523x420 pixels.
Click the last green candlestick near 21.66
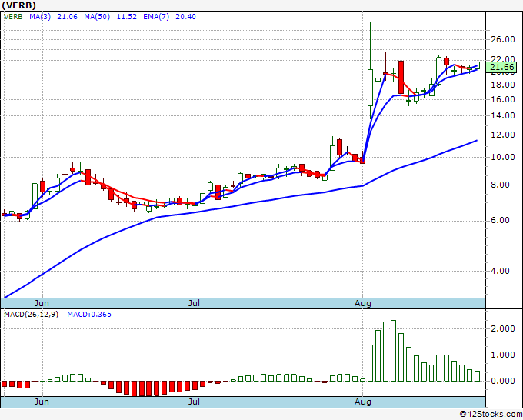(477, 65)
